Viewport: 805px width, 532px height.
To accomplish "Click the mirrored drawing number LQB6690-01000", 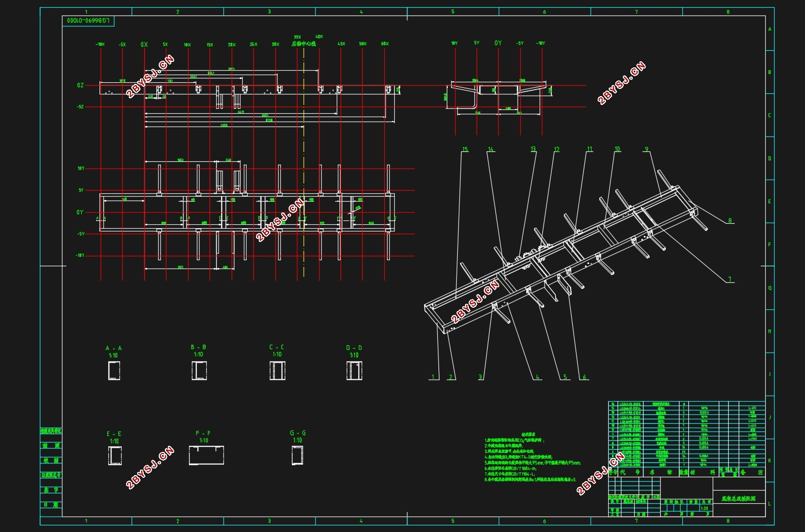I will point(88,20).
